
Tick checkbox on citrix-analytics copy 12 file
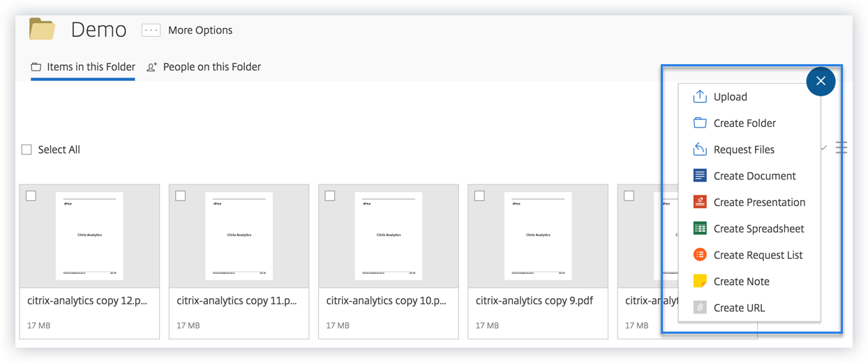click(x=31, y=196)
